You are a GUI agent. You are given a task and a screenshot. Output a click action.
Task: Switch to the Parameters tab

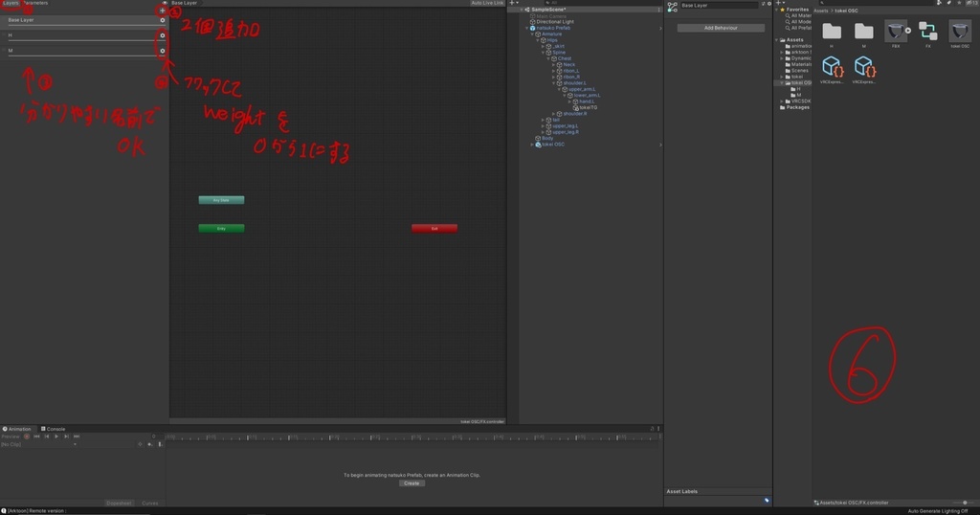[35, 3]
